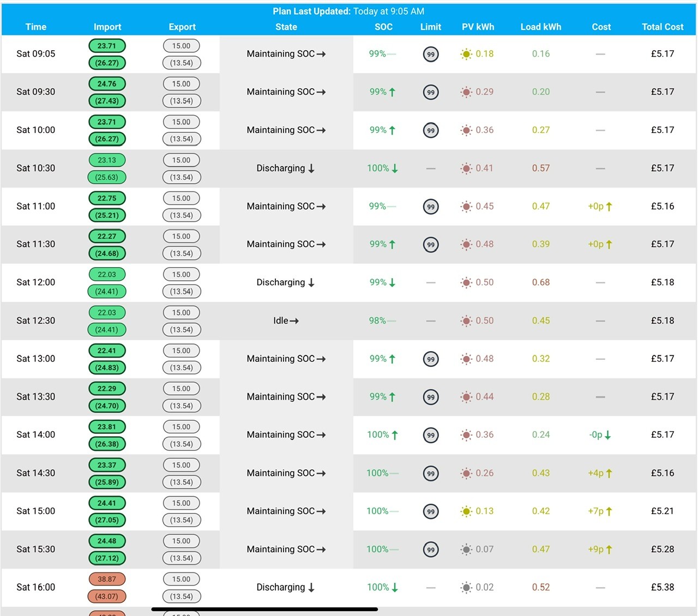Screen dimensions: 698x616
Task: Click red import rate 38.87 at Sat 16:00
Action: tap(107, 579)
